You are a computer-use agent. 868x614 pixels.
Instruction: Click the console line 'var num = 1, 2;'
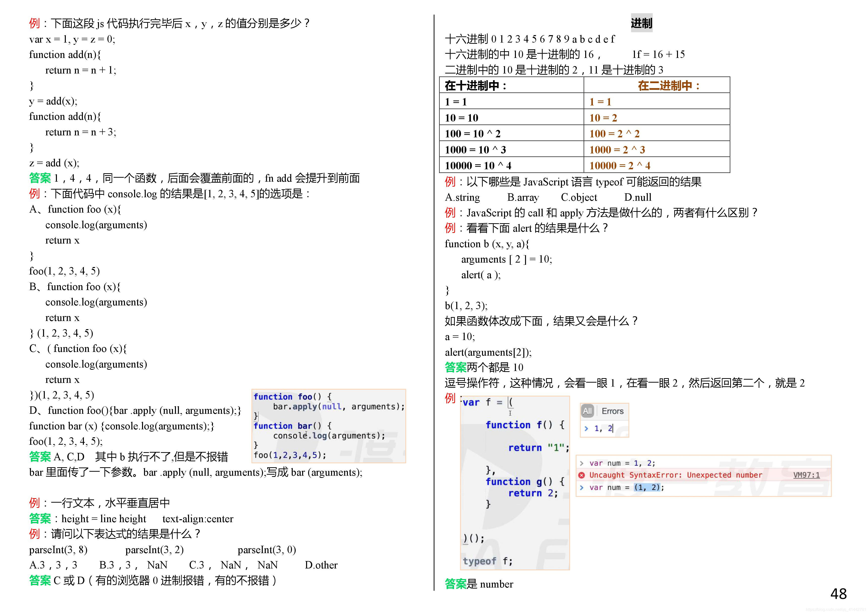(x=622, y=463)
